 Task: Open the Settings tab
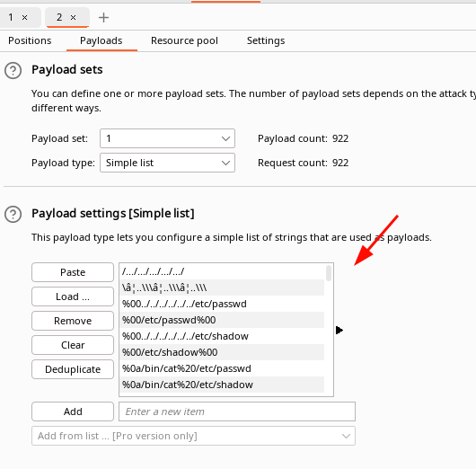[x=266, y=40]
